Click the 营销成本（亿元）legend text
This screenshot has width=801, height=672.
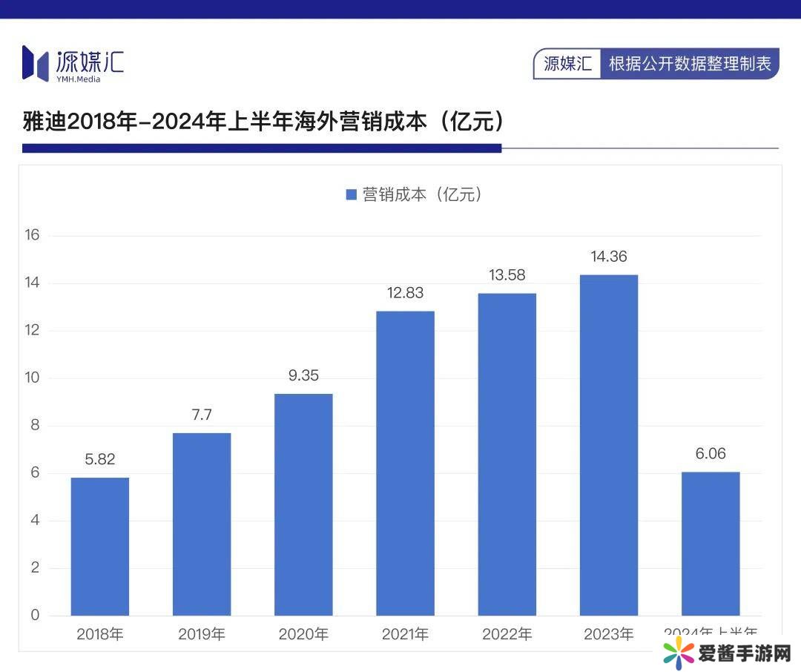click(422, 195)
